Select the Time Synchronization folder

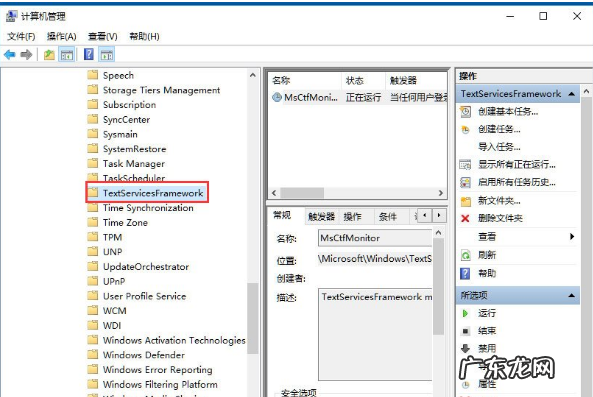(x=148, y=208)
